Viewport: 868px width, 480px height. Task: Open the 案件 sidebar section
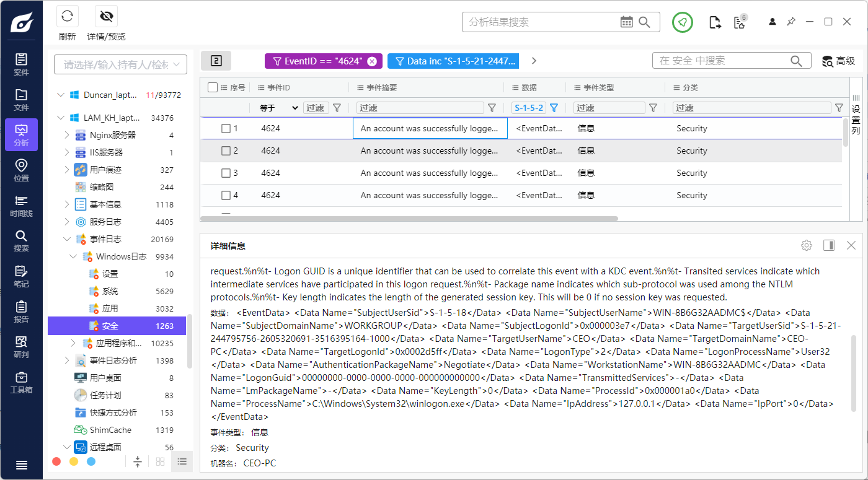(21, 64)
